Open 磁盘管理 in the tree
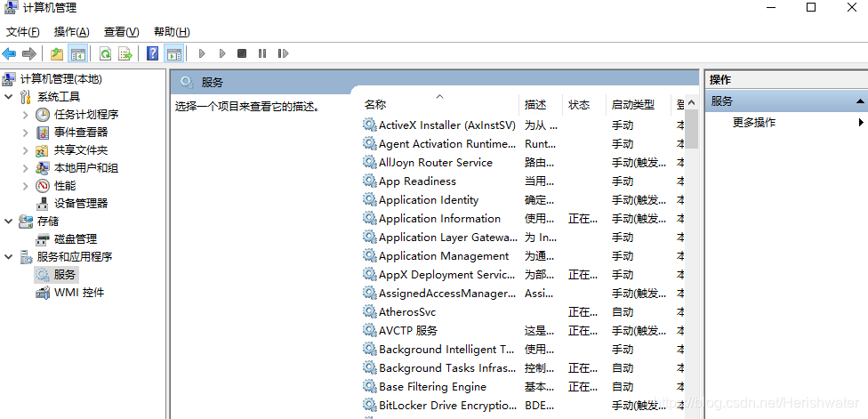The width and height of the screenshot is (868, 419). 76,239
